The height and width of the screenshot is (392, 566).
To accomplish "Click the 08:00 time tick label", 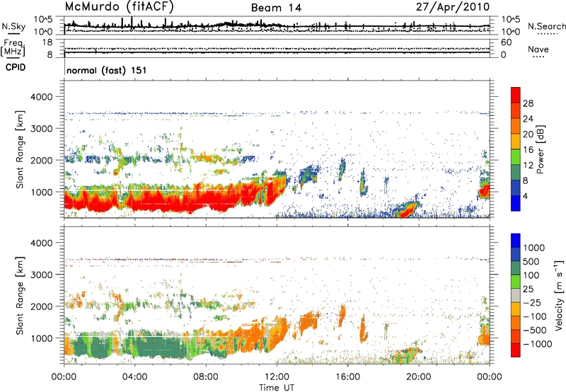I will click(x=206, y=377).
